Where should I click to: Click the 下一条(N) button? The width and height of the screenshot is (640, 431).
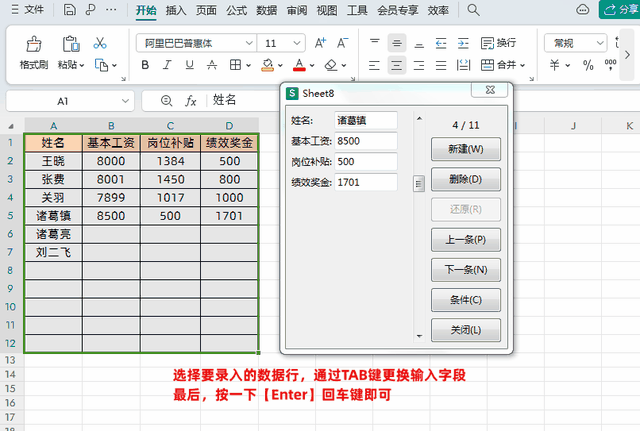point(466,270)
